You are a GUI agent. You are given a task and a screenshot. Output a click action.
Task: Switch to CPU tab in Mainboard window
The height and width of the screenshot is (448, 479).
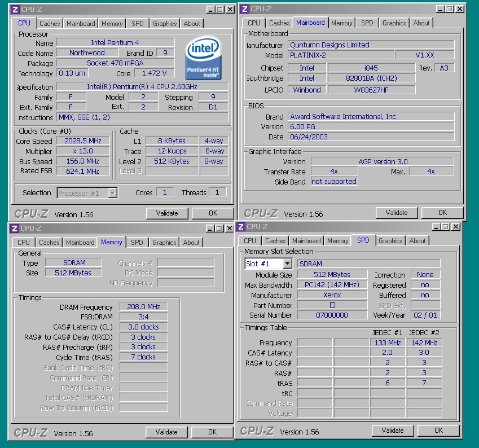click(x=253, y=23)
